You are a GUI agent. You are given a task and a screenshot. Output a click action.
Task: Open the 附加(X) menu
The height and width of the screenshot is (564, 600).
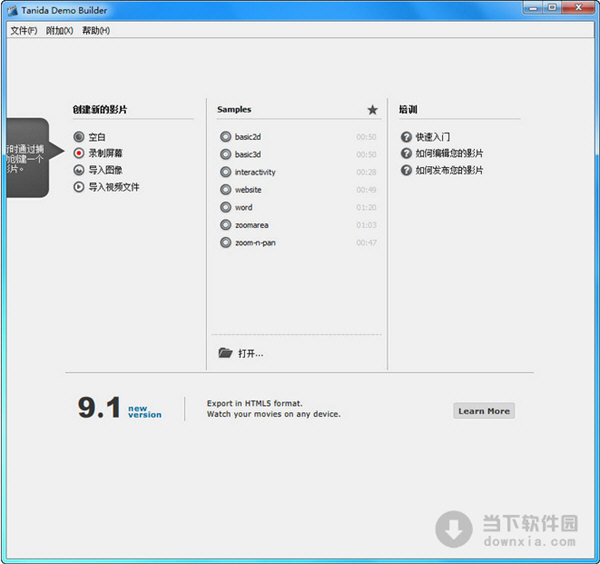tap(60, 31)
